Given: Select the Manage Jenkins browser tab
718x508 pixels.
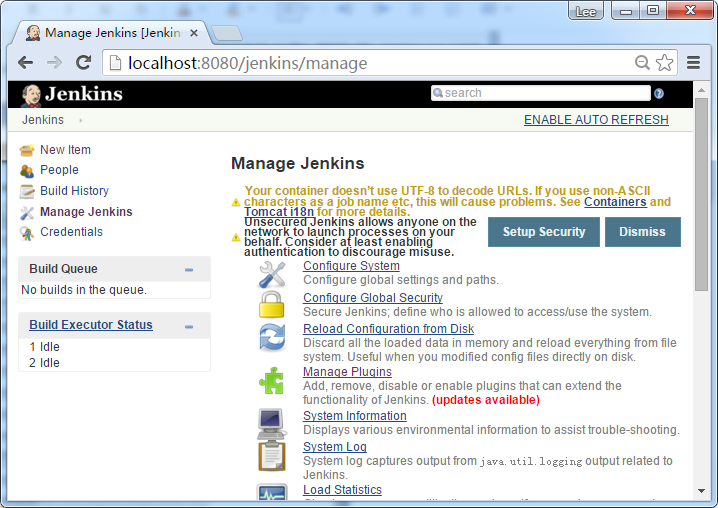Looking at the screenshot, I should (x=110, y=33).
